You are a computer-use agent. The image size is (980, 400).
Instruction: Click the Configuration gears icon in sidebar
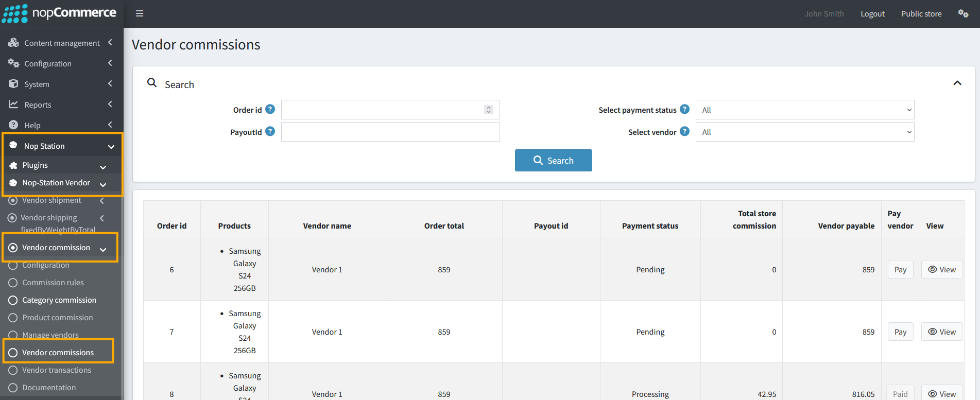[13, 63]
